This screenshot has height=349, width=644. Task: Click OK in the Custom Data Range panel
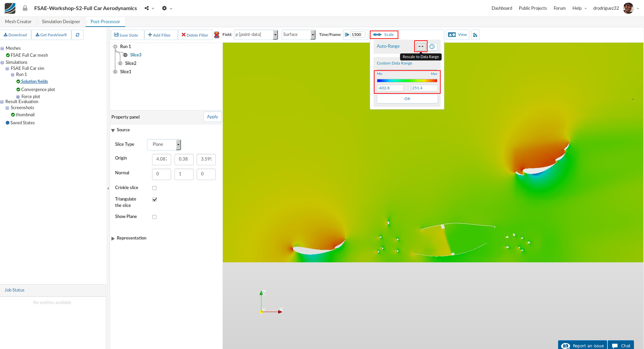point(407,99)
